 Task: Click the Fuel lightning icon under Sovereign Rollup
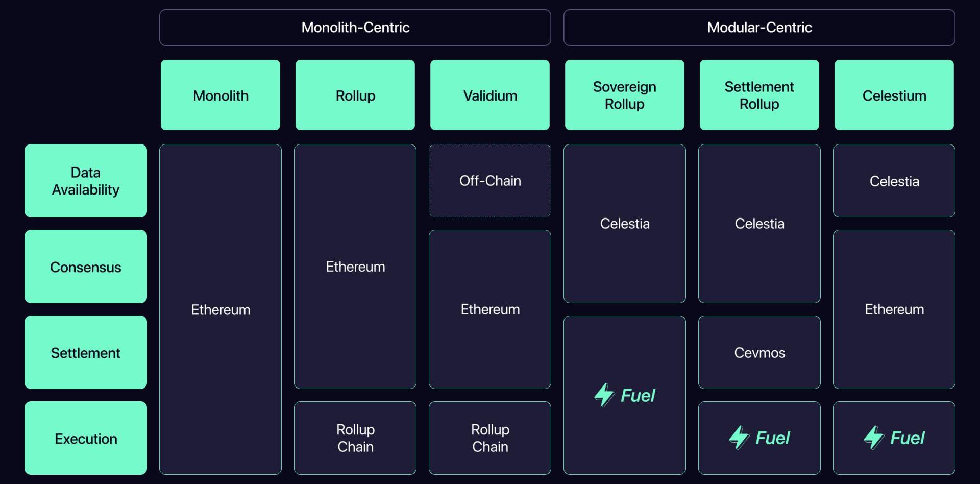(x=604, y=395)
